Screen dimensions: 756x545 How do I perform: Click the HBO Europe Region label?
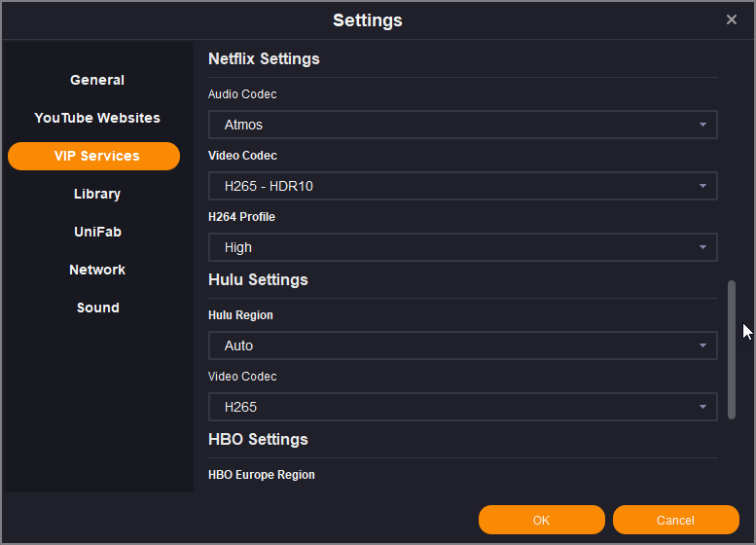[x=262, y=475]
